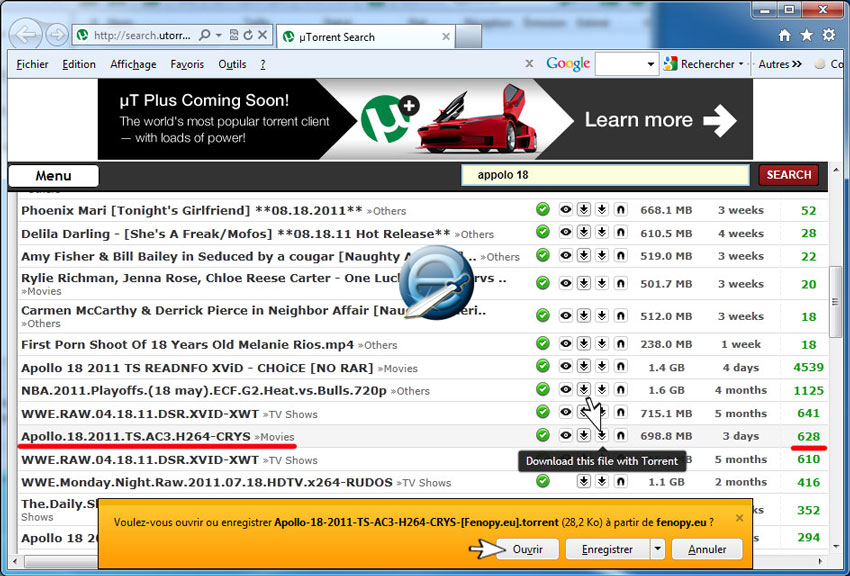
Task: Click the magnet icon in the 610.5 MB row
Action: coord(621,232)
